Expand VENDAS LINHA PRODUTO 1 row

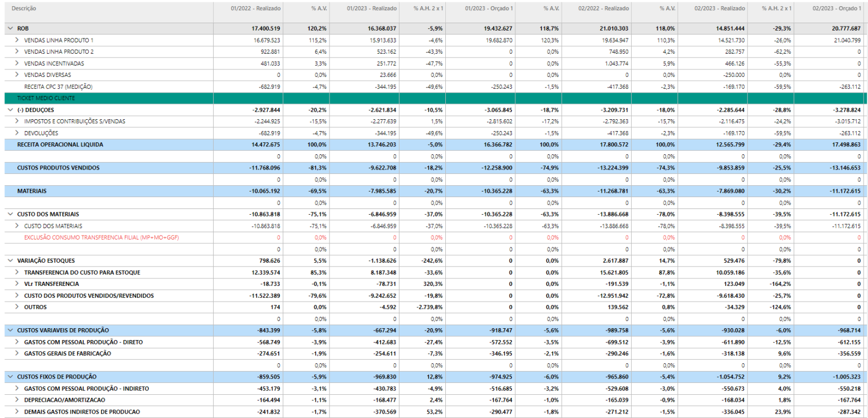(17, 40)
